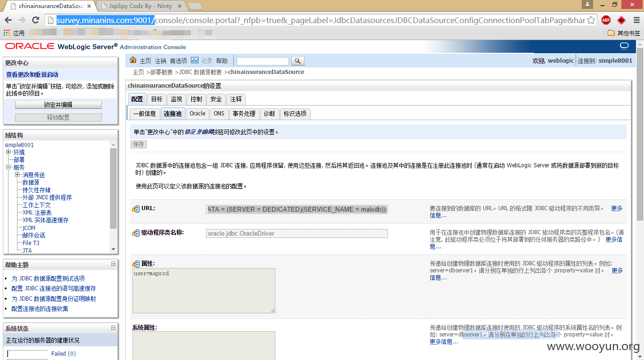This screenshot has width=644, height=360.
Task: Open the 连接池 sub-tab
Action: click(x=173, y=114)
